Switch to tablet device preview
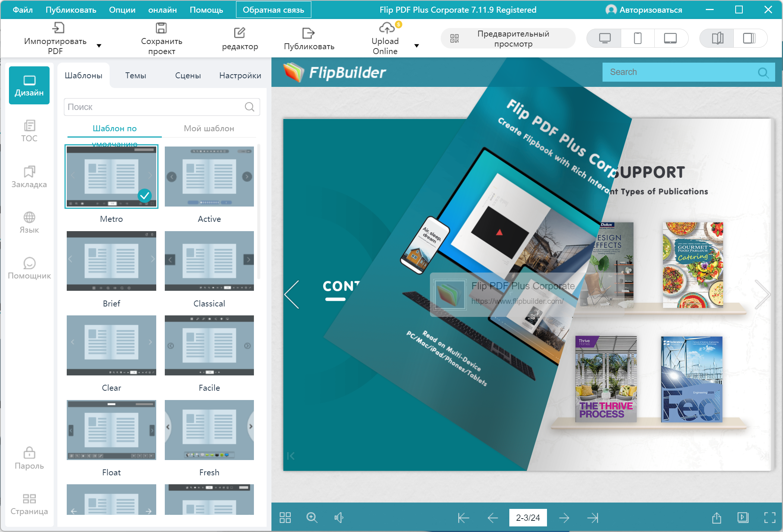Screen dimensions: 783x532 tap(670, 38)
